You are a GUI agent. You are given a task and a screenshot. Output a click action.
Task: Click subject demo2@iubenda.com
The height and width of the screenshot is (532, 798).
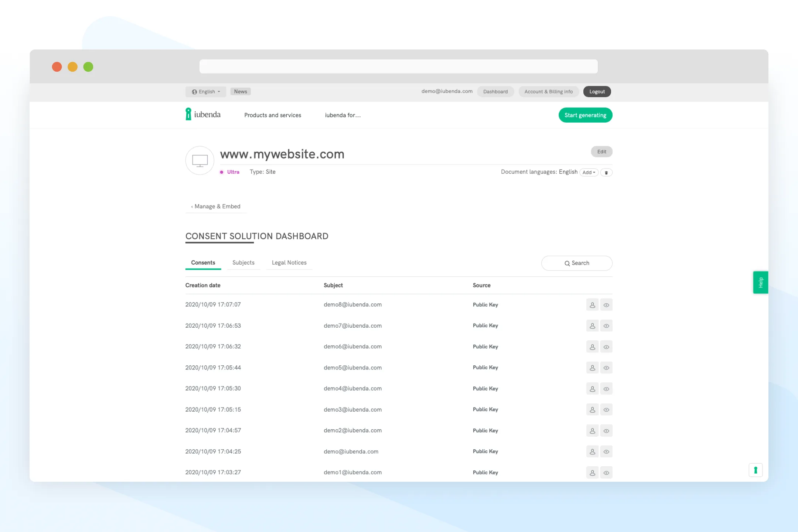[x=353, y=431]
